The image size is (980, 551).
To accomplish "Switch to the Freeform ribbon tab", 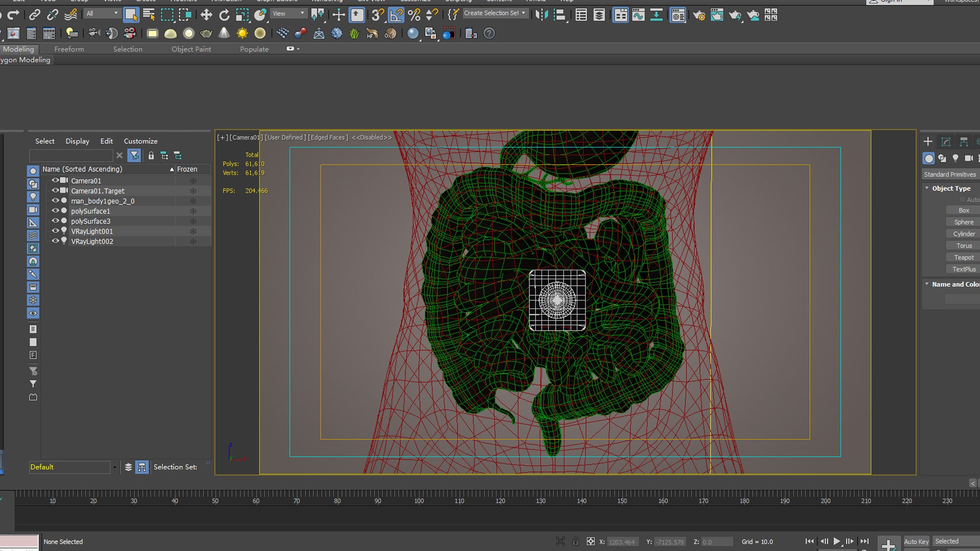I will 69,49.
